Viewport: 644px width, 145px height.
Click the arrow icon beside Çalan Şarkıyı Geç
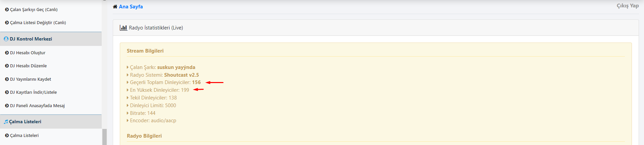point(7,10)
